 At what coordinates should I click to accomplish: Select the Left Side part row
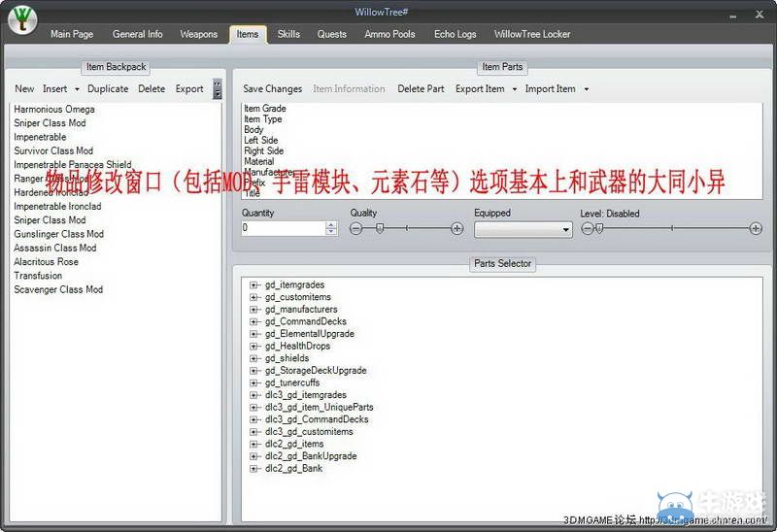(x=260, y=140)
